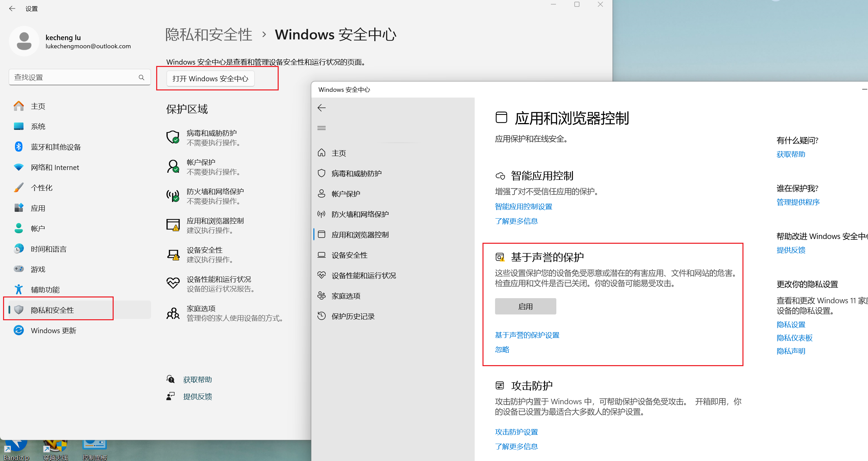Open 保护历史记录 in security sidebar

[x=353, y=316]
